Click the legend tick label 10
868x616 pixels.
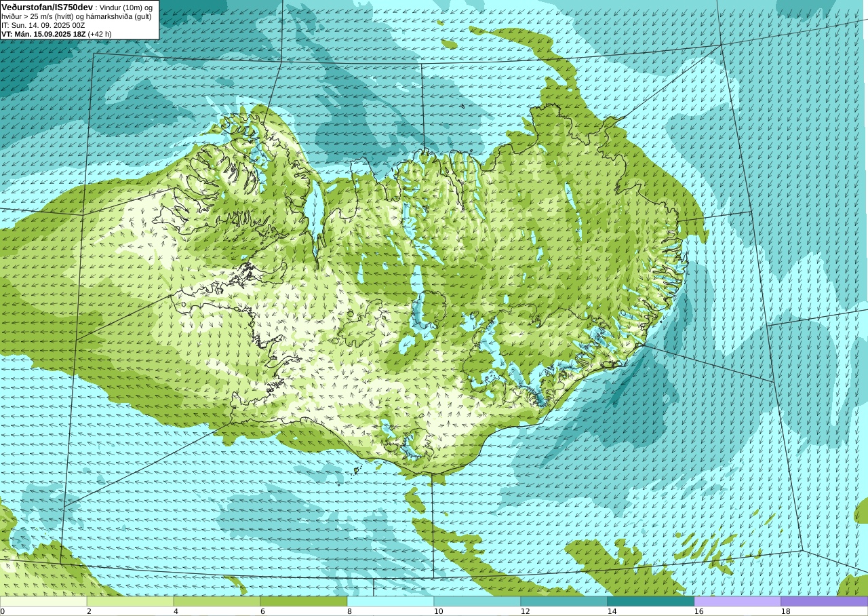point(438,611)
